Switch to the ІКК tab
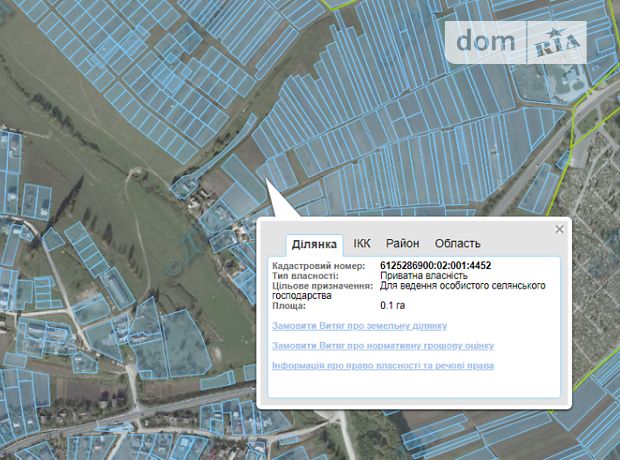Screen dimensions: 620x460 click(362, 243)
